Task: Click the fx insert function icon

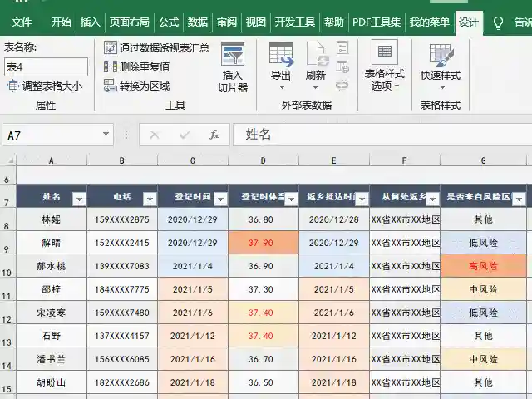Action: tap(214, 135)
